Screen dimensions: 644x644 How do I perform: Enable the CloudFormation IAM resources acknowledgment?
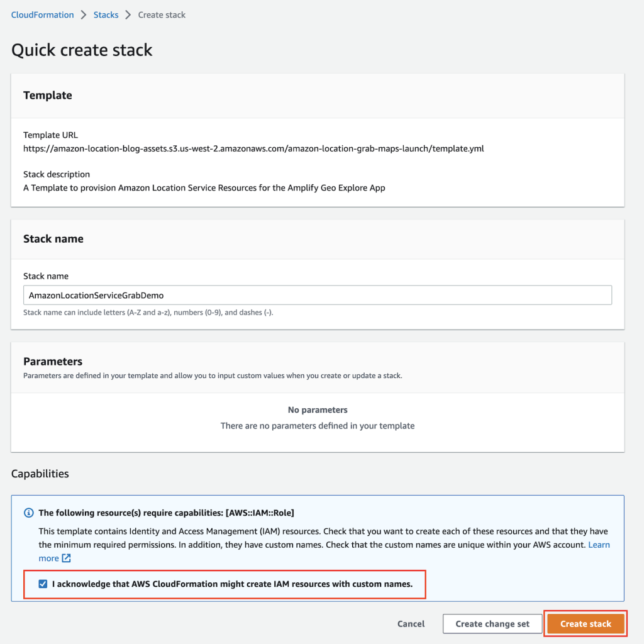(43, 584)
